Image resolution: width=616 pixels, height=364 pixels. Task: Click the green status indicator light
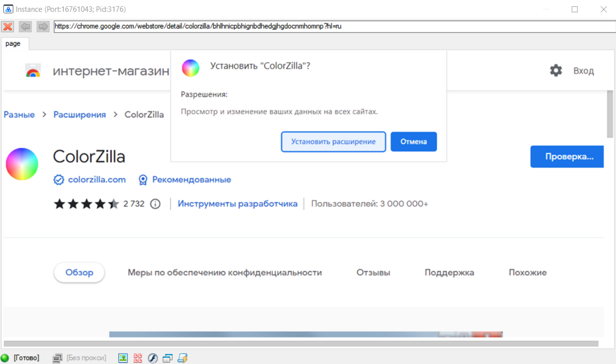pos(5,358)
